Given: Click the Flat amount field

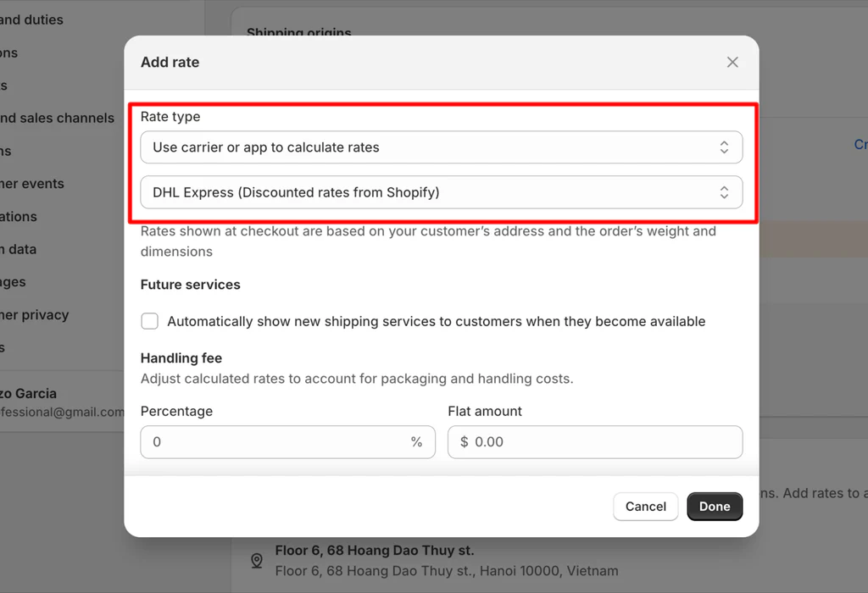Looking at the screenshot, I should [595, 442].
